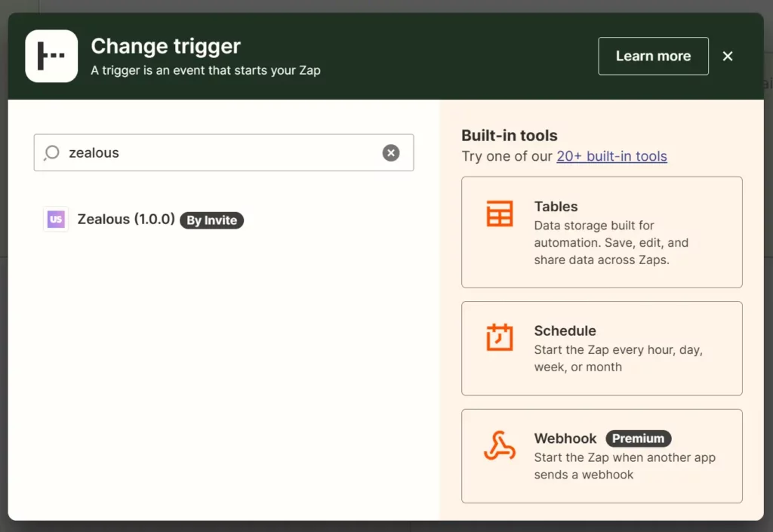This screenshot has height=532, width=773.
Task: Choose Zealous (1.0.0) search result
Action: tap(143, 219)
